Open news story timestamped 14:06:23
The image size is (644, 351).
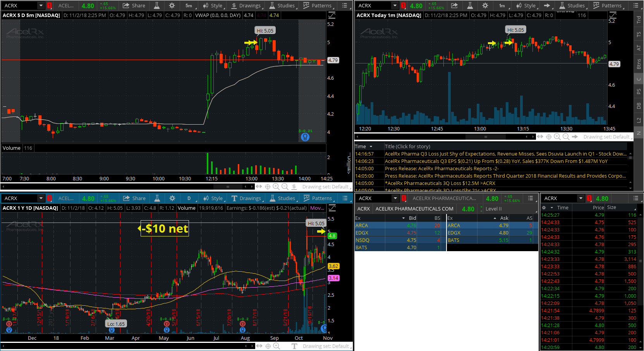click(x=491, y=161)
